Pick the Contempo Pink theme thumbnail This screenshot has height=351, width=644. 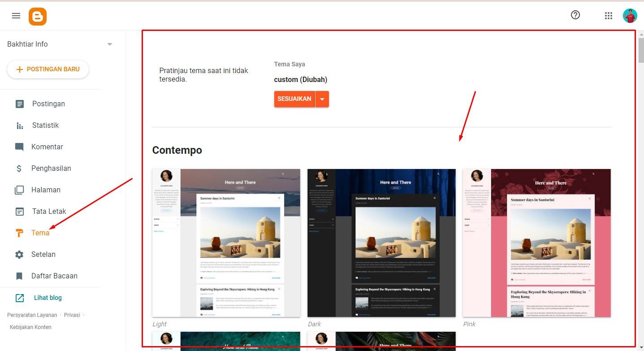536,243
